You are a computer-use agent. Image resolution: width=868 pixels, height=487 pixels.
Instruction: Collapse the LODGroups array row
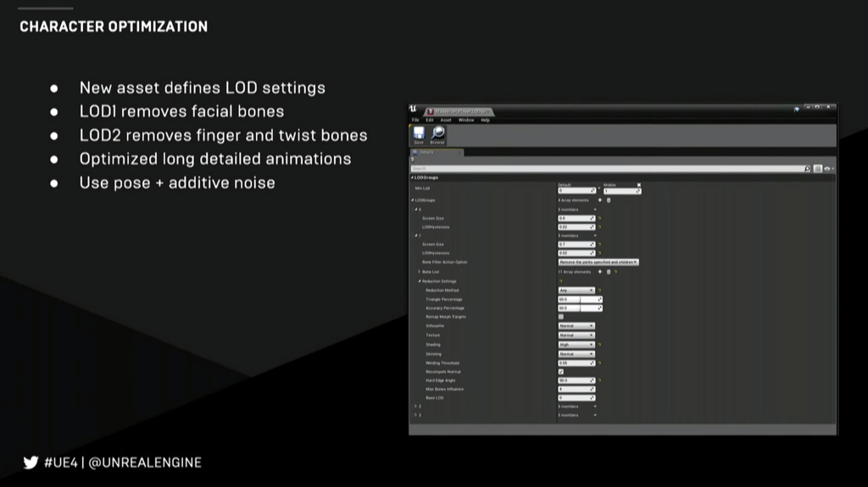coord(413,200)
